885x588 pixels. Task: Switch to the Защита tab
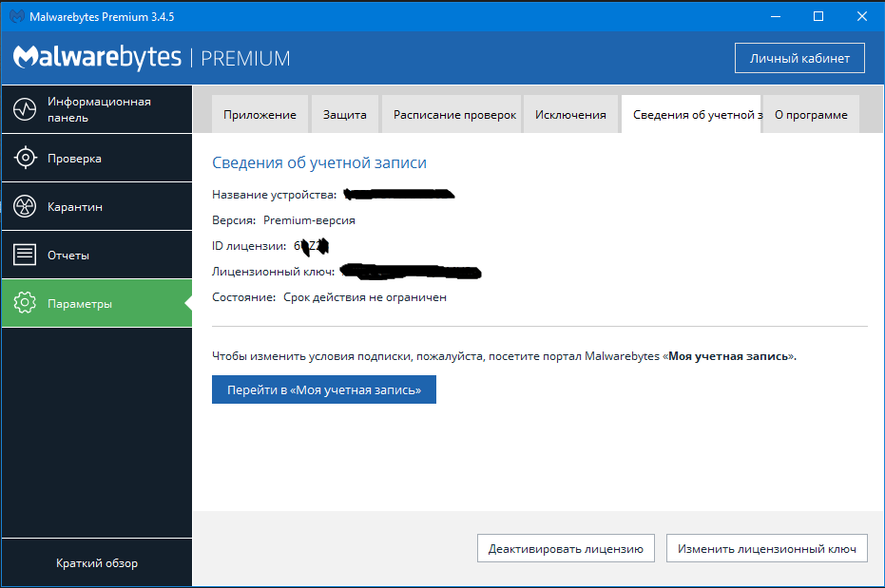pyautogui.click(x=344, y=114)
